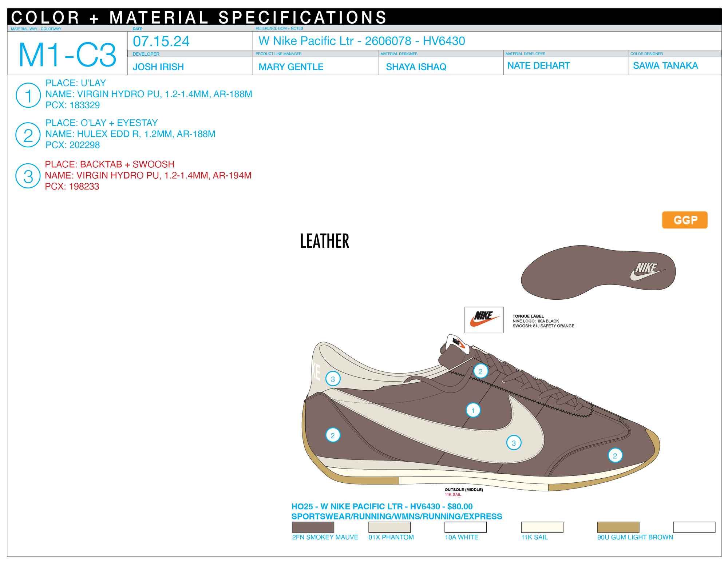Click the text NIKE LOGO: 00A BLACK
Image resolution: width=728 pixels, height=562 pixels.
click(536, 321)
